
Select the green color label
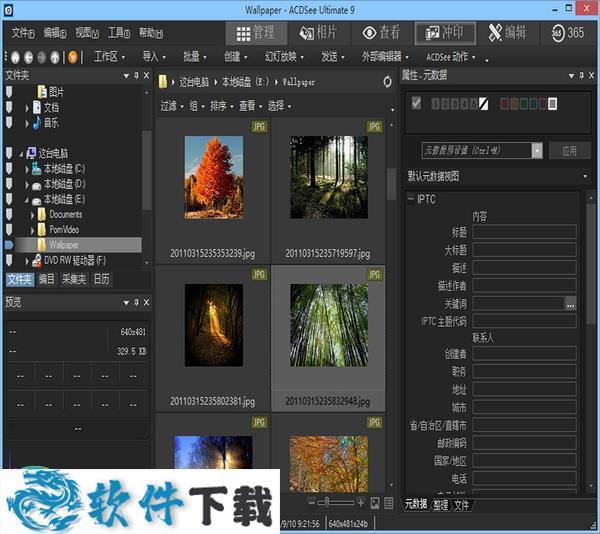523,104
